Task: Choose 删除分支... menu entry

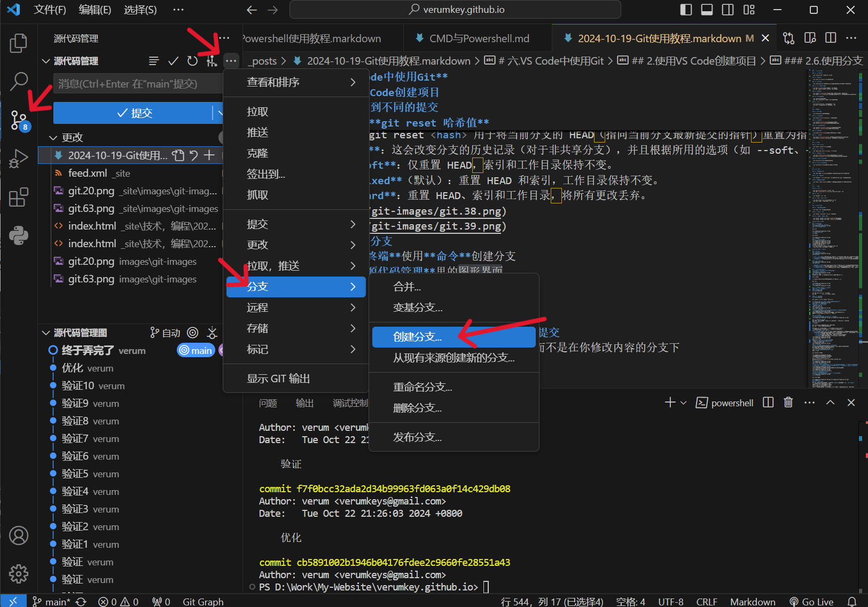Action: click(x=453, y=408)
